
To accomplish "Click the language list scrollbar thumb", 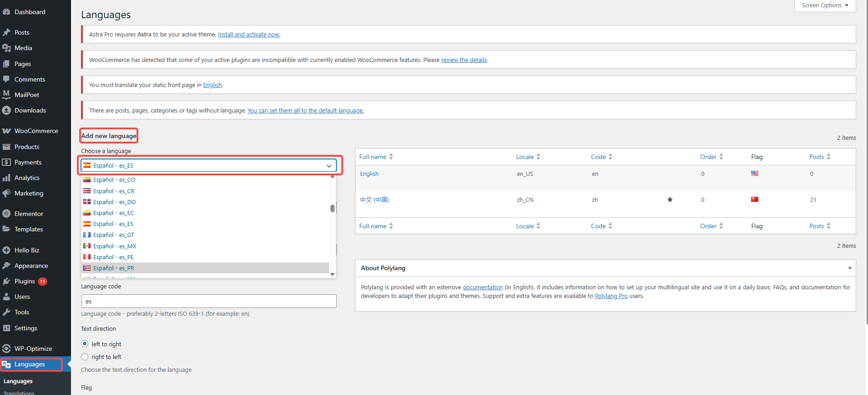I will tap(333, 208).
